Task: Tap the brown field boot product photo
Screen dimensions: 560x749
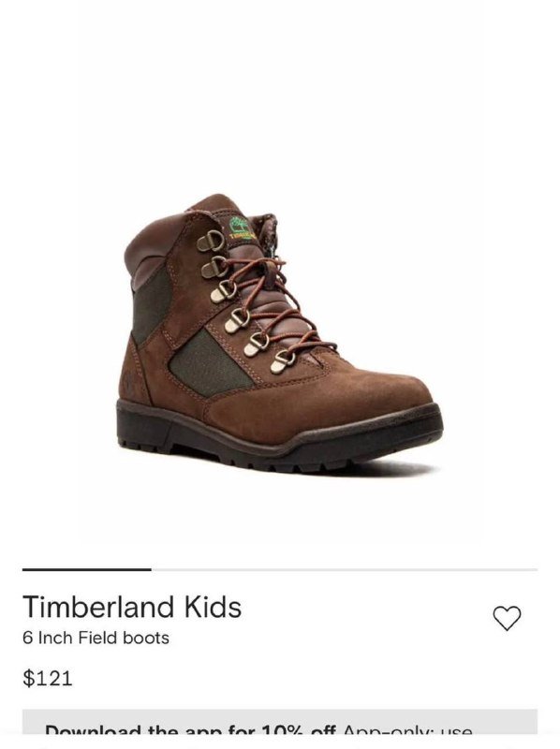Action: click(279, 333)
